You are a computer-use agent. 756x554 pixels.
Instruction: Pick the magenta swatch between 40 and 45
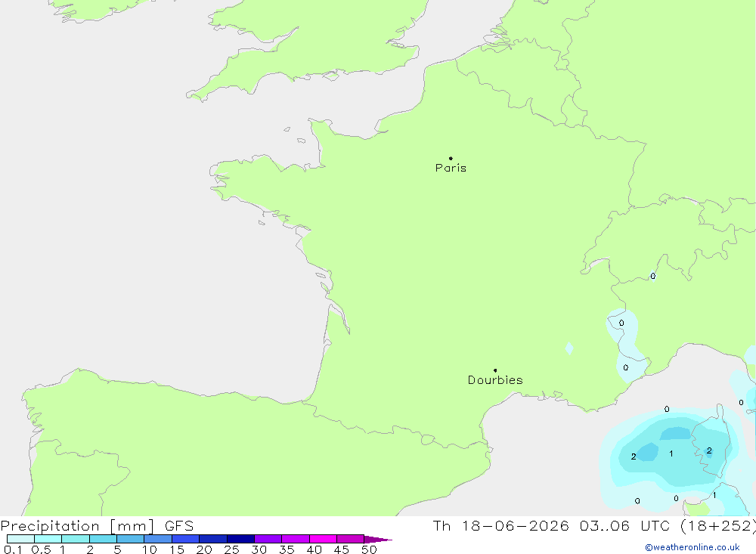click(x=323, y=539)
